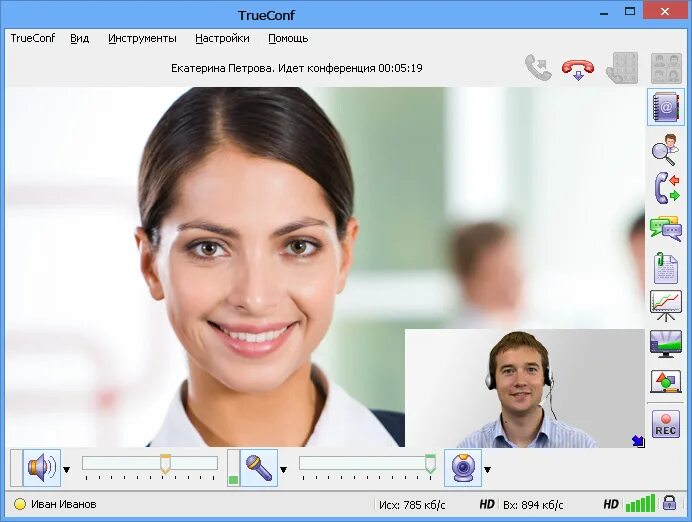Screen dimensions: 692x522
Task: Click the HD label before Вх
Action: coord(487,504)
